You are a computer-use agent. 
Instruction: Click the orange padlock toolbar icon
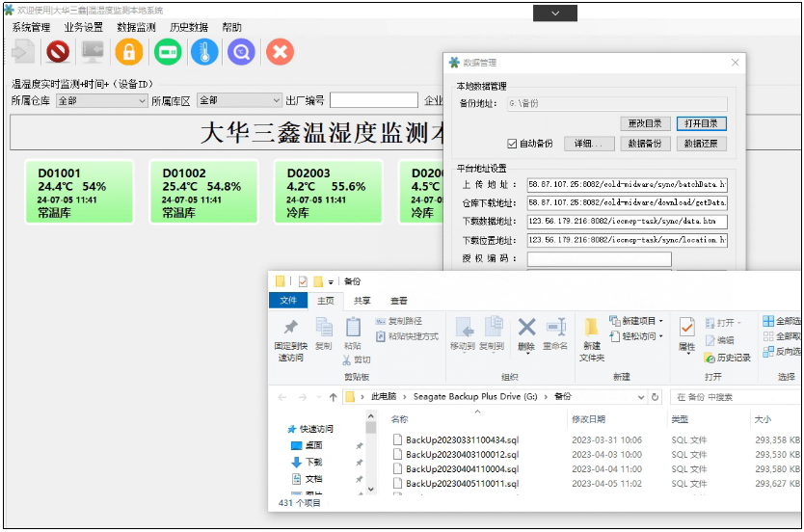click(x=128, y=51)
